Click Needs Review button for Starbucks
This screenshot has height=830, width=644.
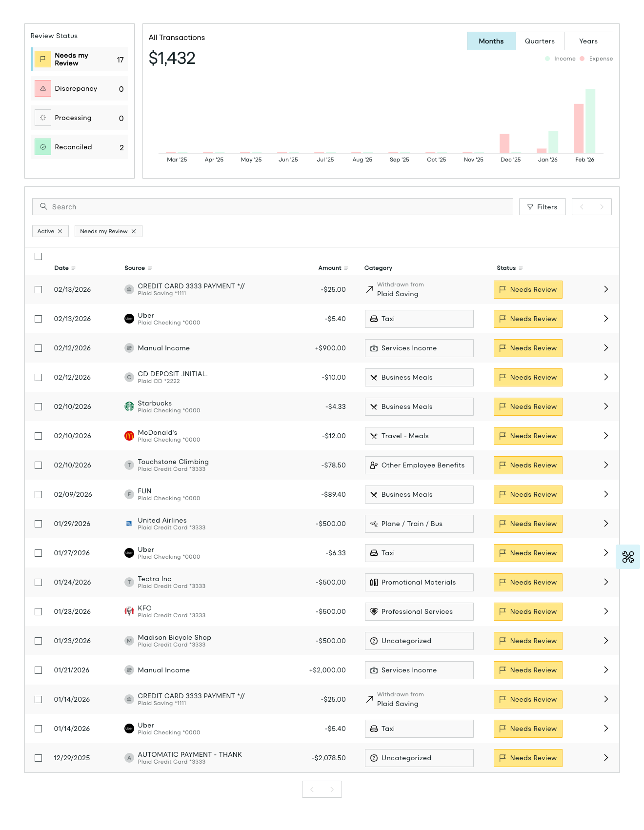(528, 406)
